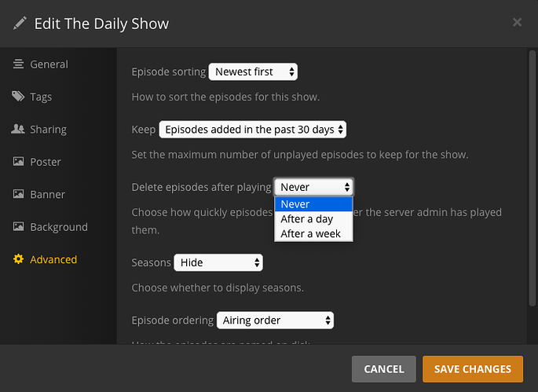Close the Edit The Daily Show dialog
Screen dimensions: 538x392
pos(517,22)
